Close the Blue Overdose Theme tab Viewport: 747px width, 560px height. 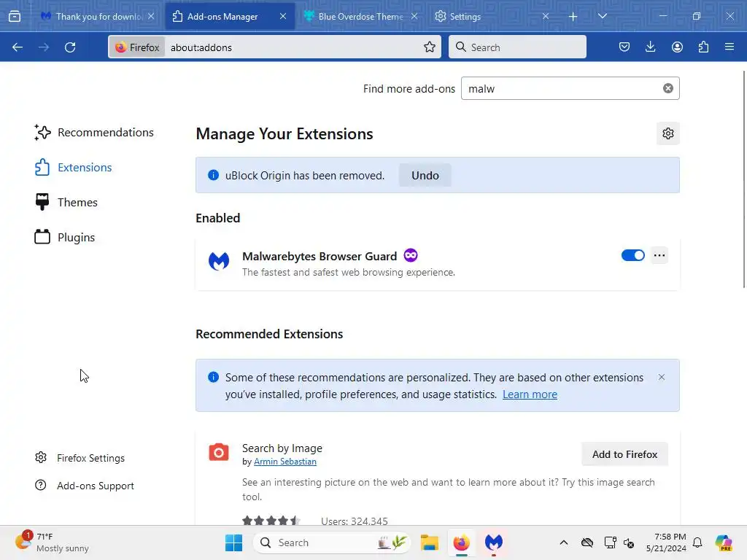(414, 16)
